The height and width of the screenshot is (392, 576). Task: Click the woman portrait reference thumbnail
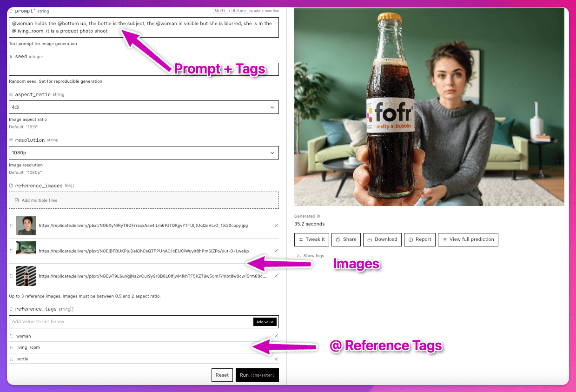(26, 226)
